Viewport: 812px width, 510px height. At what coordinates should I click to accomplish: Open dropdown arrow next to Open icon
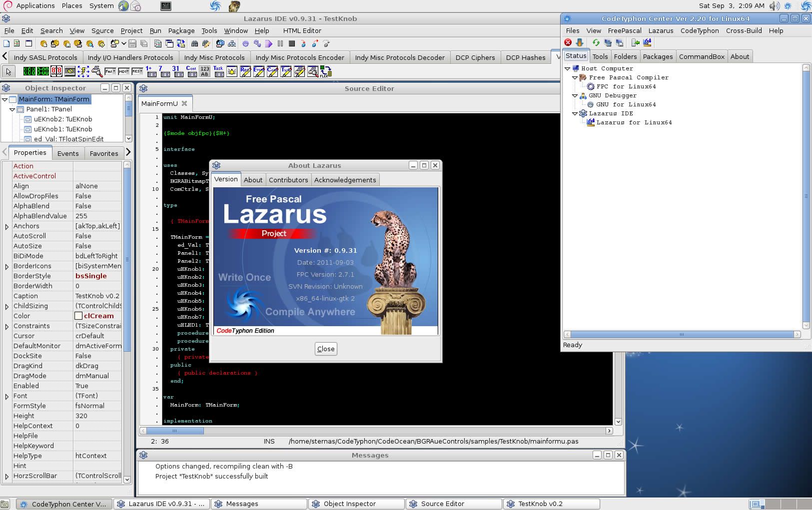pos(124,43)
